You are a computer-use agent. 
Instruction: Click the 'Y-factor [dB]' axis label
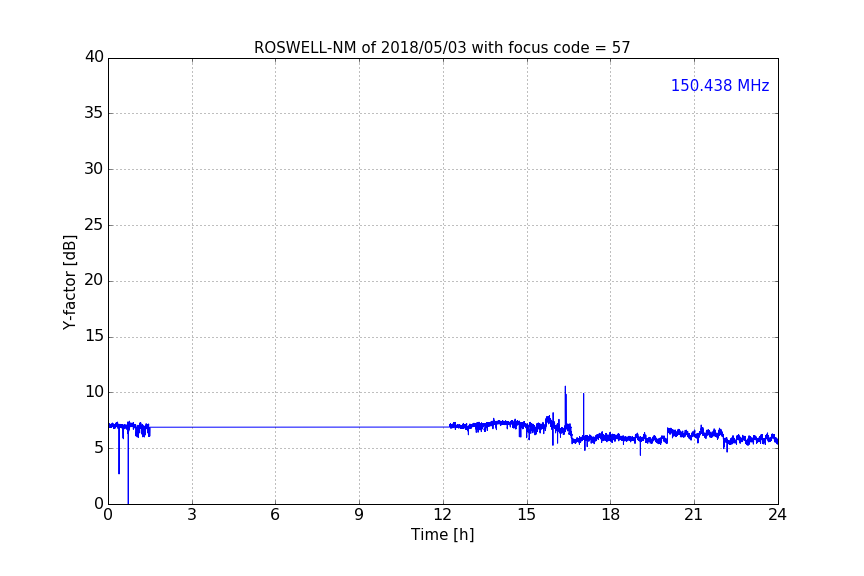click(x=69, y=282)
